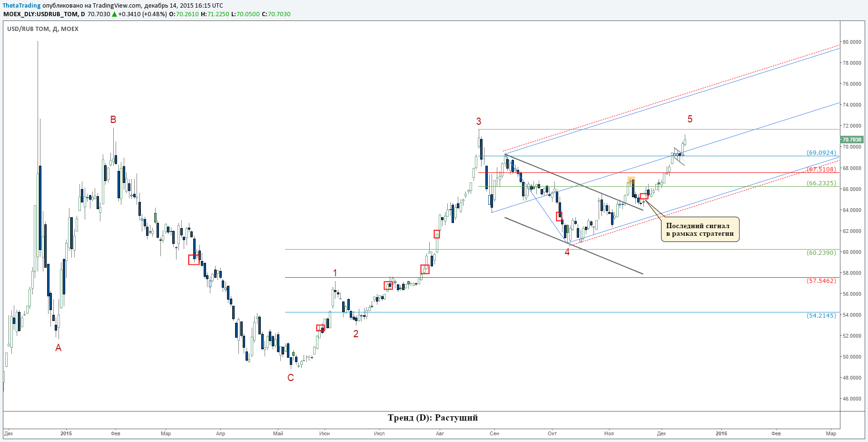The width and height of the screenshot is (868, 442).
Task: Click the high price value H:71.2250
Action: tap(215, 14)
